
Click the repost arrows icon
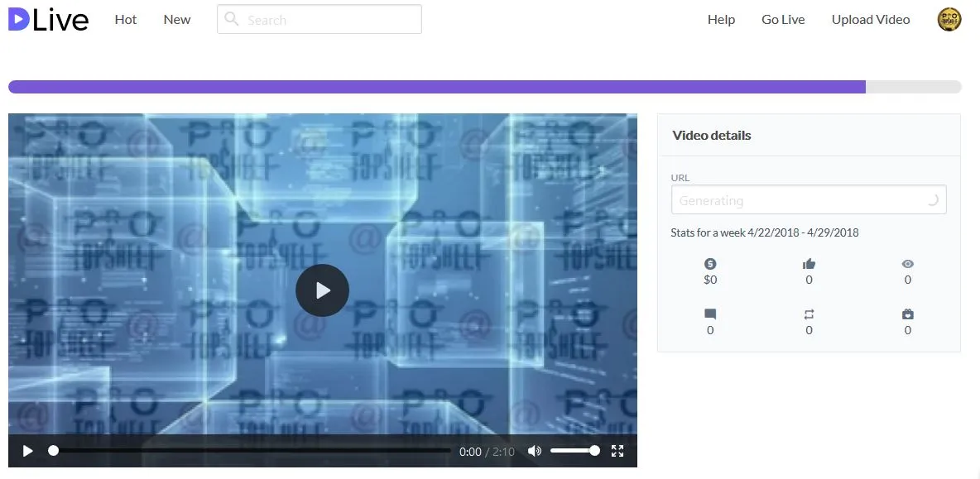[809, 314]
